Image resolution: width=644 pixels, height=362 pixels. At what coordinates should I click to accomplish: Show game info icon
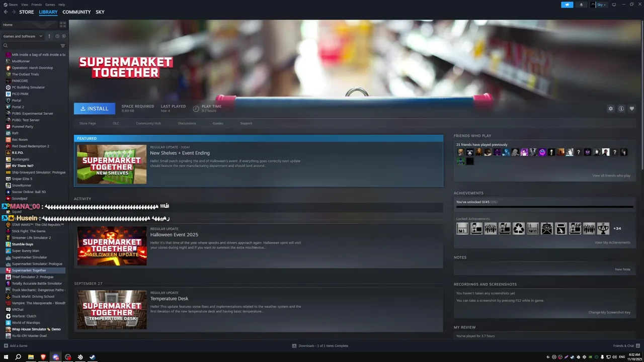tap(621, 109)
